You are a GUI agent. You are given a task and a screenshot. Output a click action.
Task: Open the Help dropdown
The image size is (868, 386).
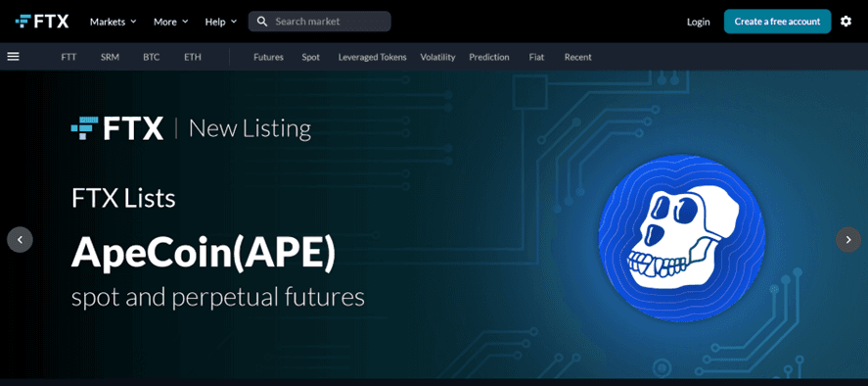[x=221, y=22]
